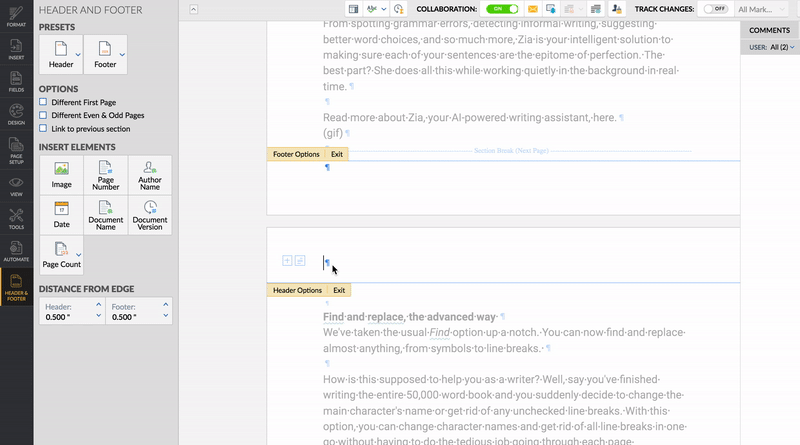
Task: Open the Automate sidebar panel
Action: click(16, 252)
